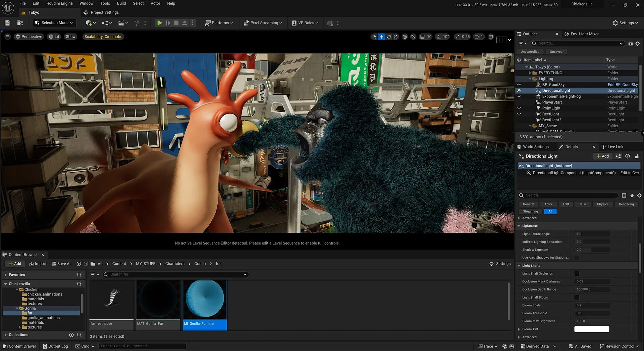Screen dimensions: 644x351
Task: Click the Bloom Tint white color swatch
Action: pyautogui.click(x=592, y=329)
